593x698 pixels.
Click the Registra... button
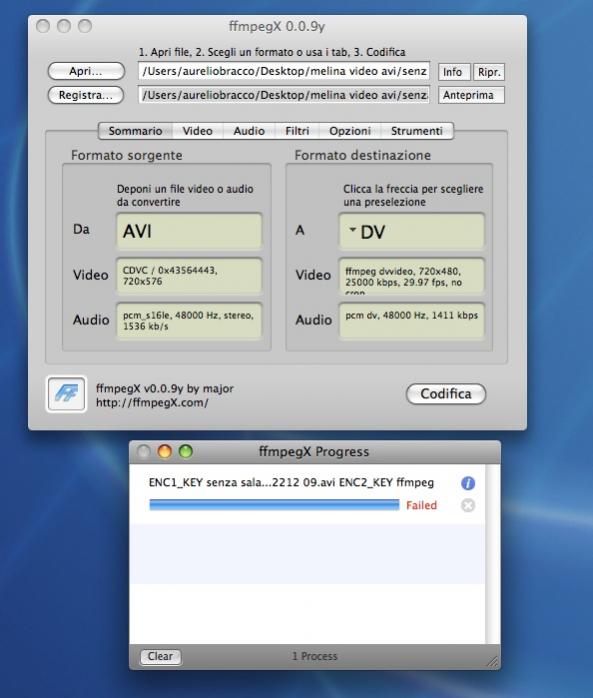coord(85,95)
